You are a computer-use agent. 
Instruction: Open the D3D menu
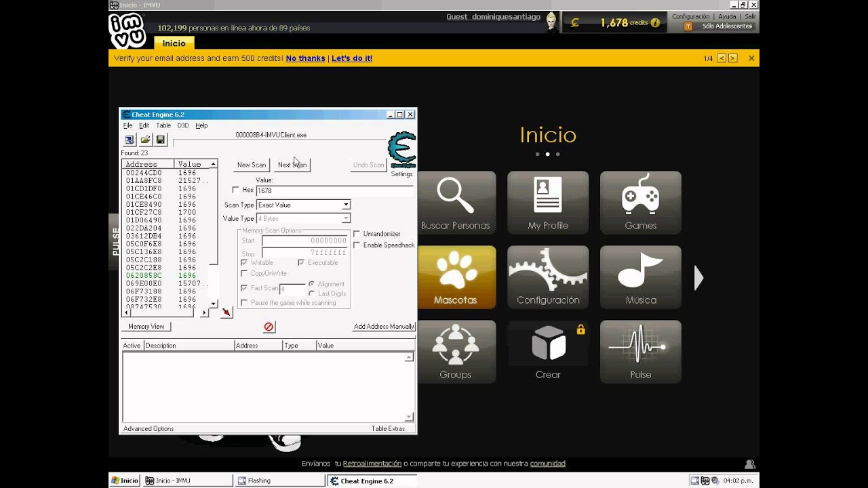pyautogui.click(x=183, y=125)
